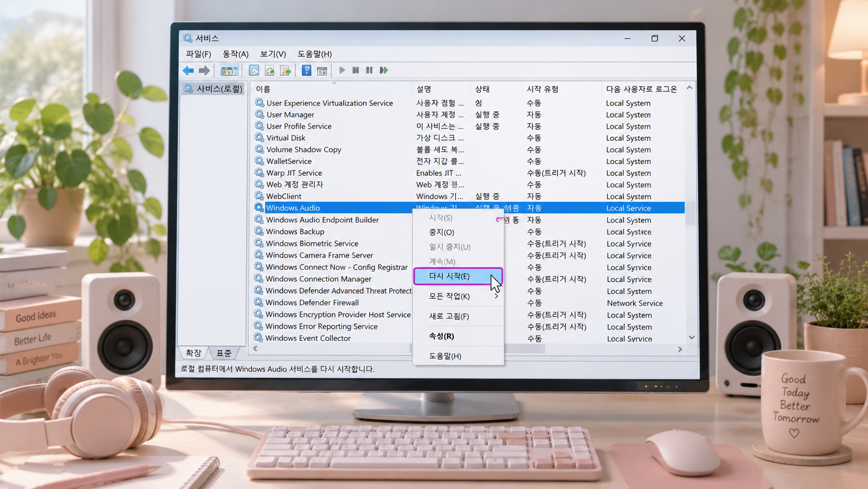
Task: Click the Stop service square icon
Action: click(x=356, y=70)
